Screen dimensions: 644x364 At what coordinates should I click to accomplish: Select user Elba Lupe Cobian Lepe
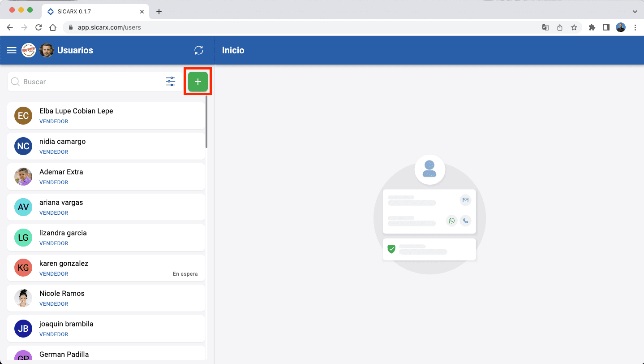point(106,116)
